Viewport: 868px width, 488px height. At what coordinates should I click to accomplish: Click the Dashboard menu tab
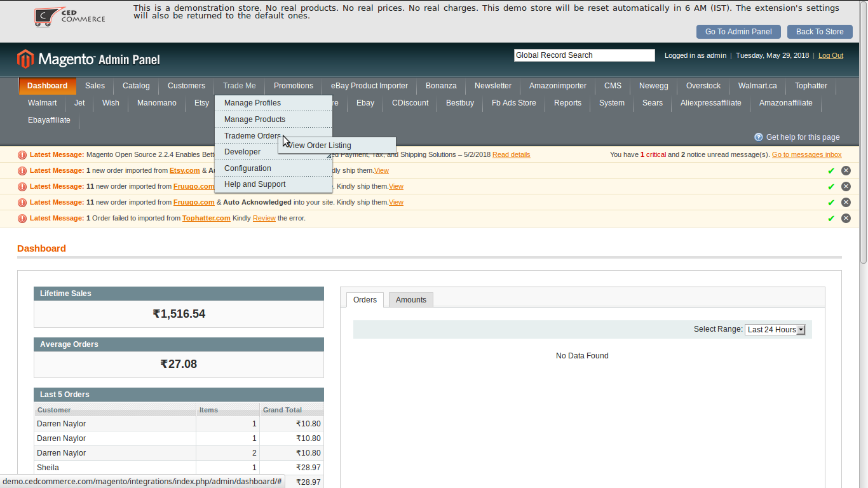coord(47,86)
